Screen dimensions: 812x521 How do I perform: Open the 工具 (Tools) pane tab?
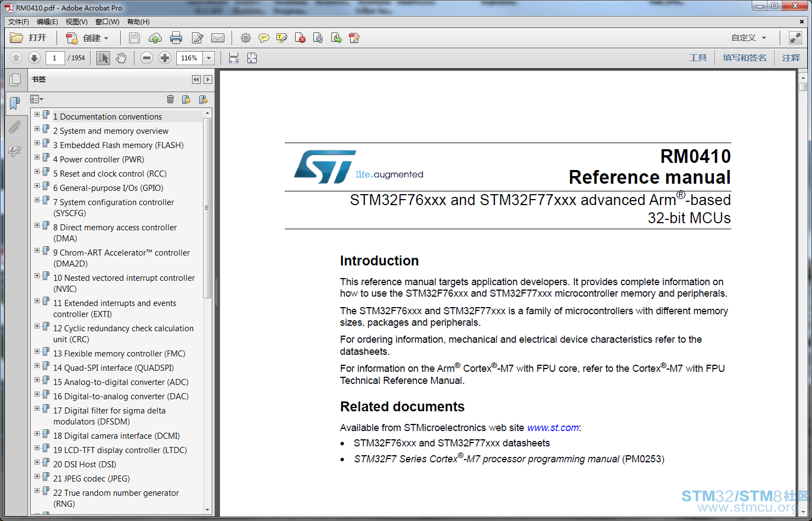(x=698, y=58)
